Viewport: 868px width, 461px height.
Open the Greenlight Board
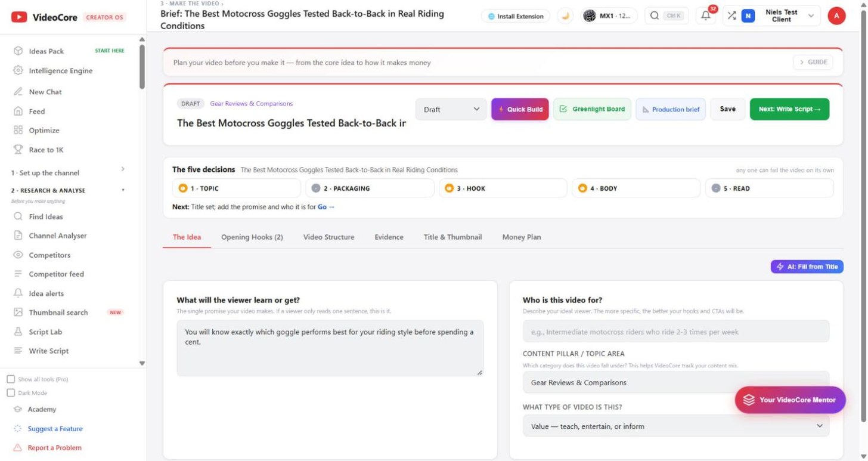tap(592, 109)
